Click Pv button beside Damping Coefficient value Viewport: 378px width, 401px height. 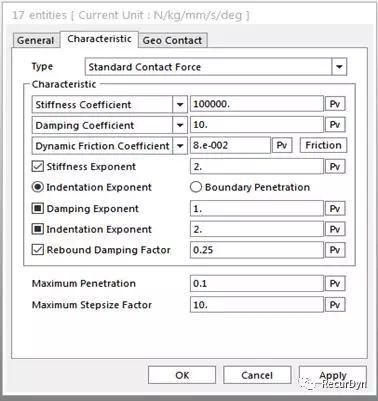[335, 125]
